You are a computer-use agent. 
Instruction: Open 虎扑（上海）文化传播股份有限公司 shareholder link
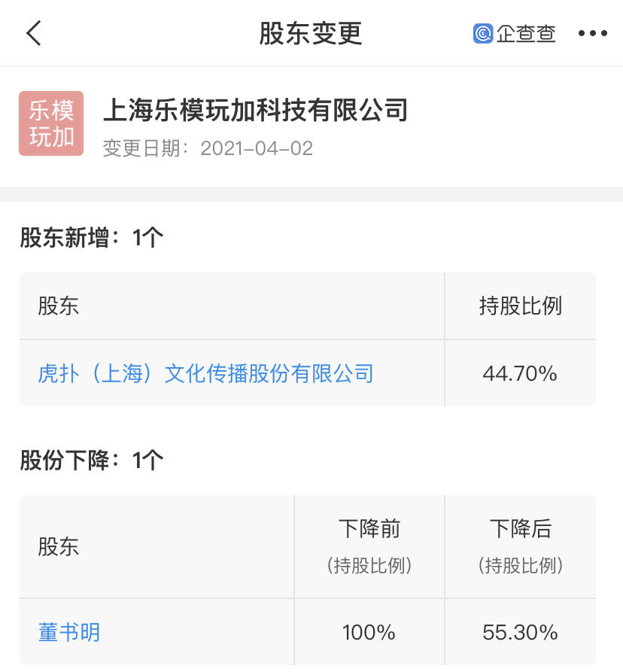(x=205, y=373)
